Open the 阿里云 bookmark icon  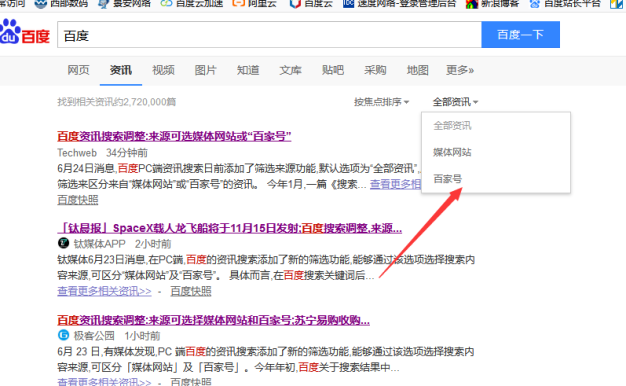click(238, 4)
